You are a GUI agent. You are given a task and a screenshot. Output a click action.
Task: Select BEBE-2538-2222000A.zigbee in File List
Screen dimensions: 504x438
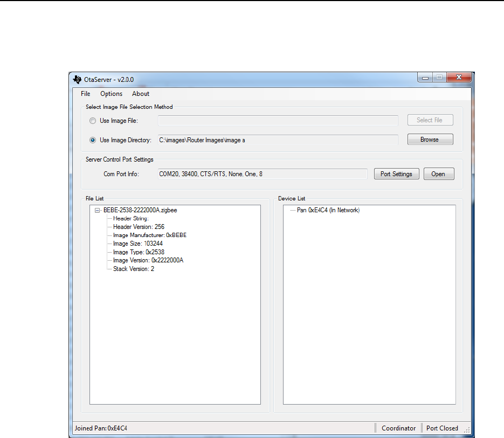click(x=140, y=210)
